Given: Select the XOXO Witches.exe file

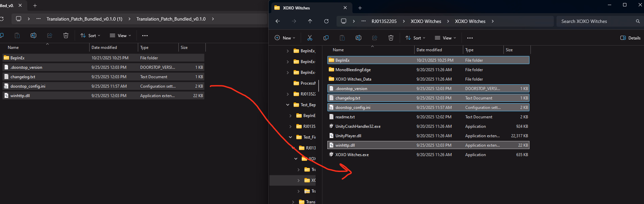Looking at the screenshot, I should (x=352, y=155).
